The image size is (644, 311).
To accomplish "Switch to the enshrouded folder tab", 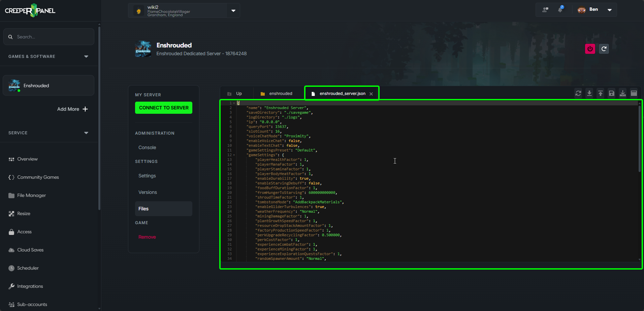I will coord(277,94).
